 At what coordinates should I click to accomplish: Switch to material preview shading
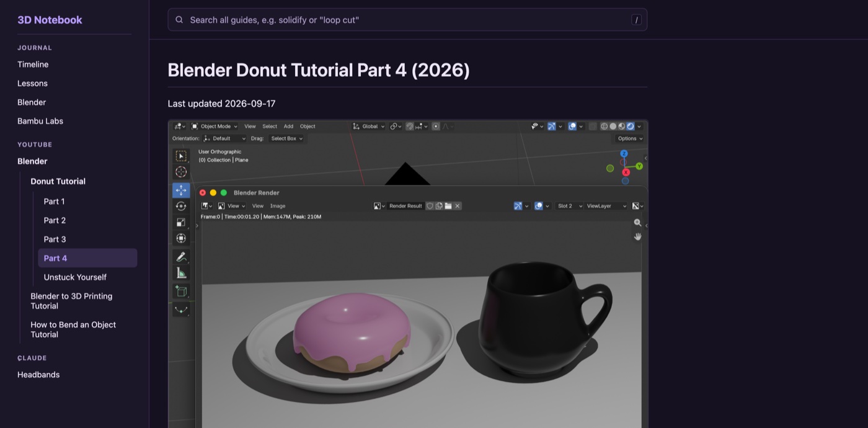(x=622, y=127)
